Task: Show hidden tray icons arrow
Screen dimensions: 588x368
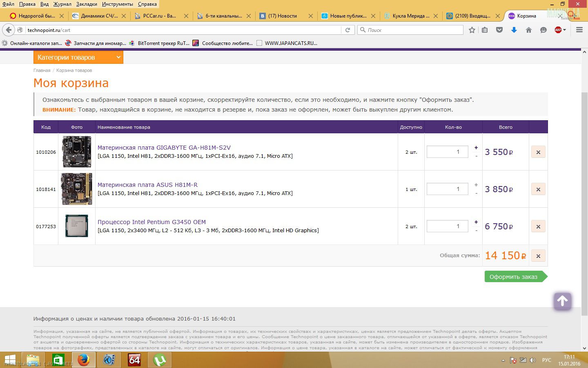Action: 503,360
